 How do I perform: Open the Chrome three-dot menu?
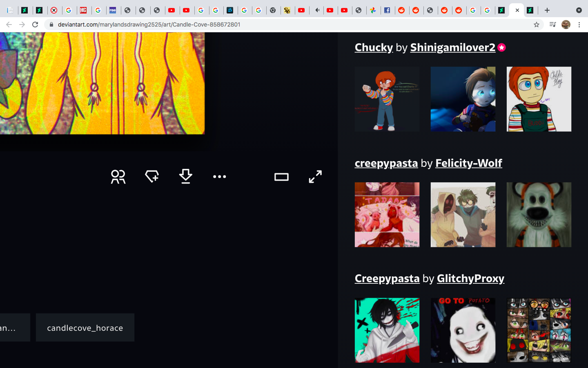[579, 25]
